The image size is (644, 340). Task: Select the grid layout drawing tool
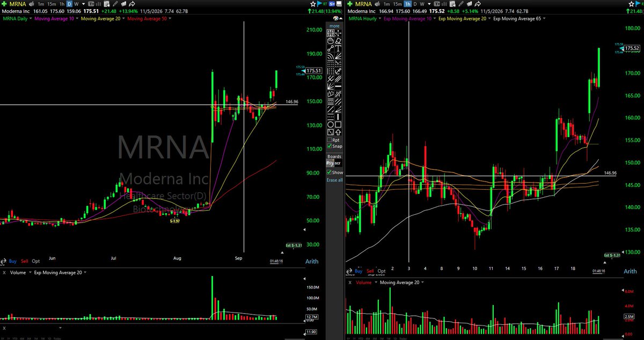point(330,33)
